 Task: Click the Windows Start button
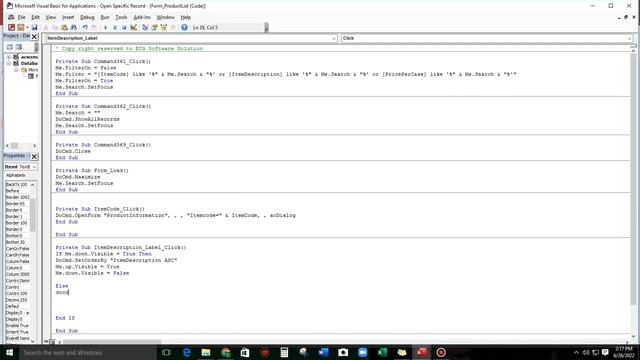pos(9,352)
